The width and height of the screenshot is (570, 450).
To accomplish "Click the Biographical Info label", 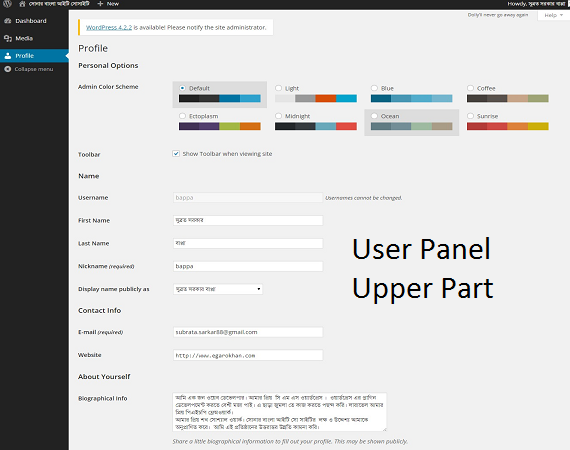I will click(103, 398).
